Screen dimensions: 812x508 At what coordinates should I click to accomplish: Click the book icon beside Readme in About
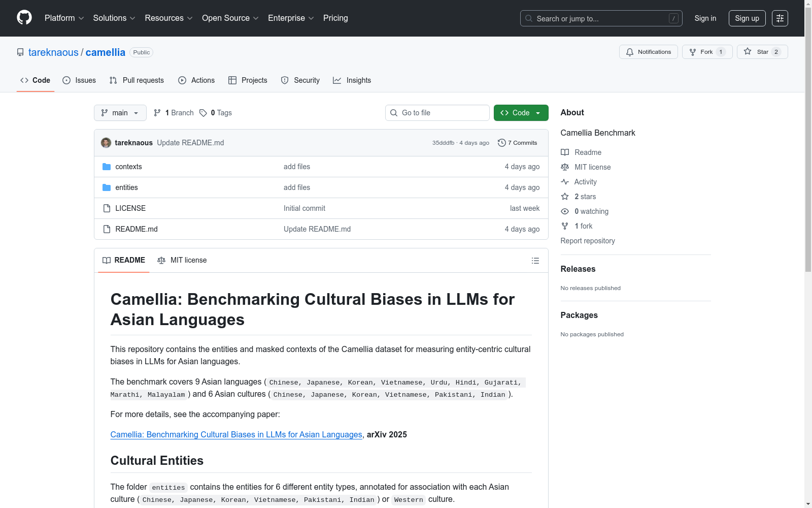[565, 152]
